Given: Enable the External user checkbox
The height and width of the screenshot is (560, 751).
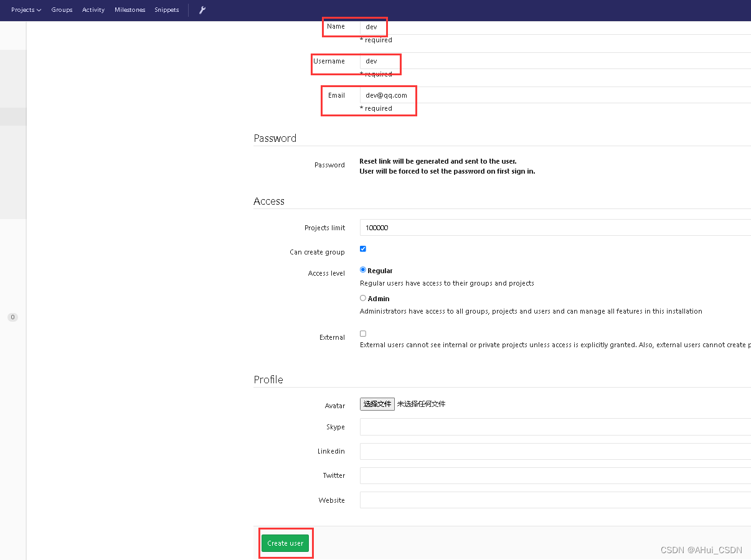Looking at the screenshot, I should tap(363, 334).
